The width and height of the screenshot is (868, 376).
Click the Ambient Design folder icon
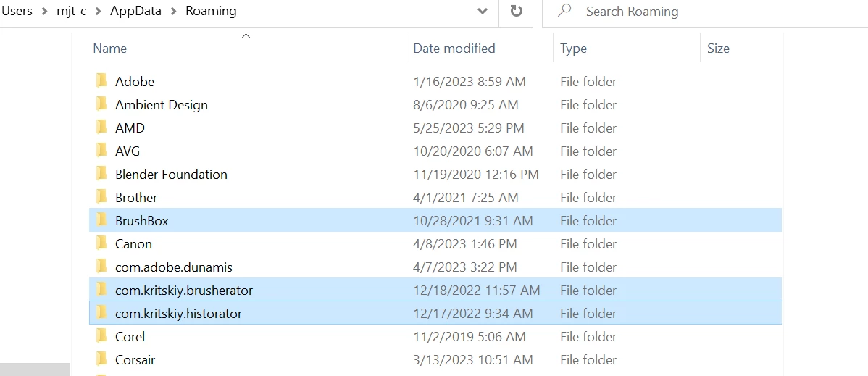[101, 104]
